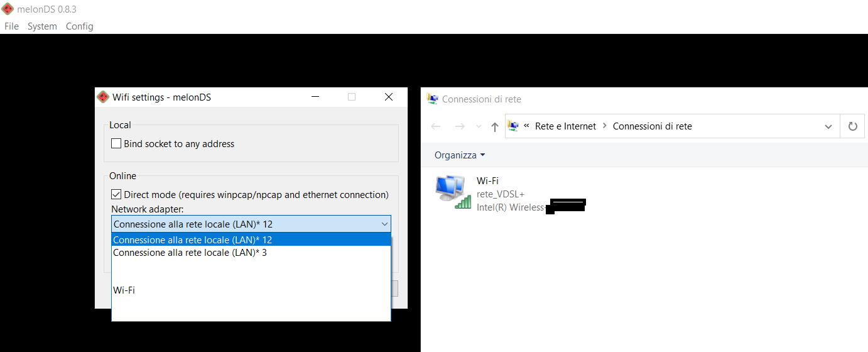Go up one folder level arrow
This screenshot has height=352, width=868.
click(495, 126)
